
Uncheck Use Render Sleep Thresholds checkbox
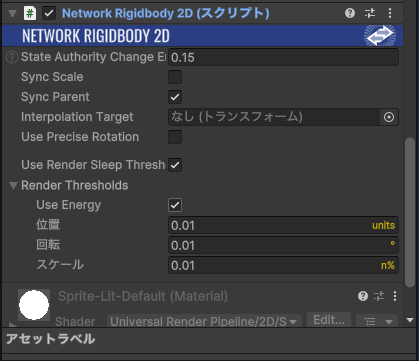pyautogui.click(x=175, y=165)
